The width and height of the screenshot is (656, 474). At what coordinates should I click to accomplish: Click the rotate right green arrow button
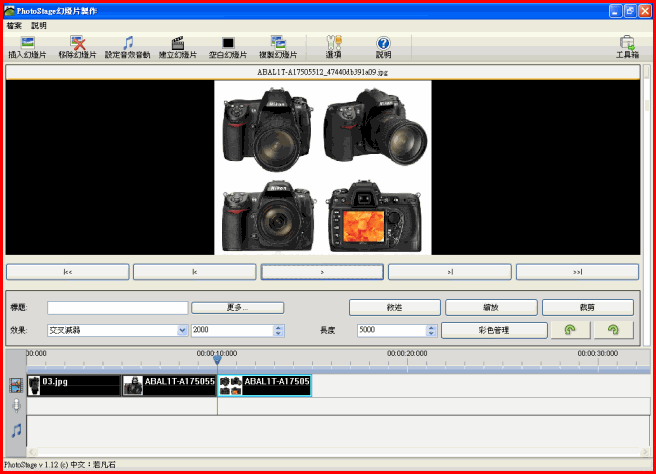point(613,330)
